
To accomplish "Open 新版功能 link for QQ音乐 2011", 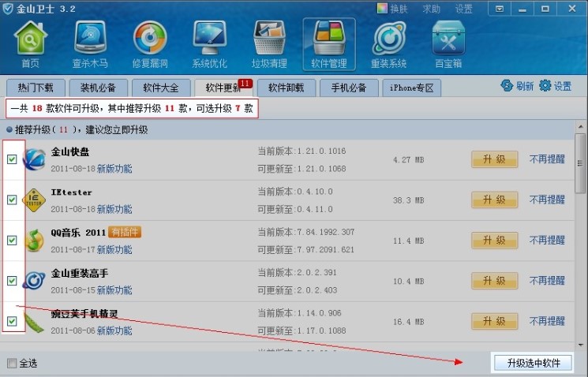I will [x=114, y=250].
